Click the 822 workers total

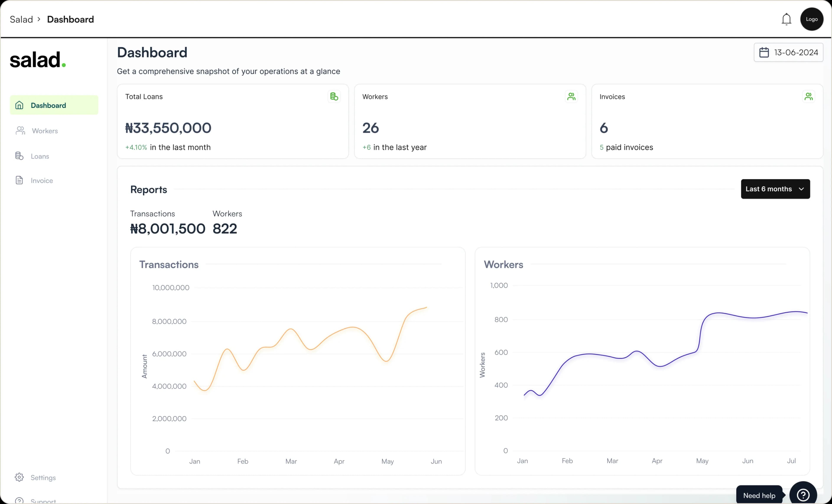click(x=224, y=229)
